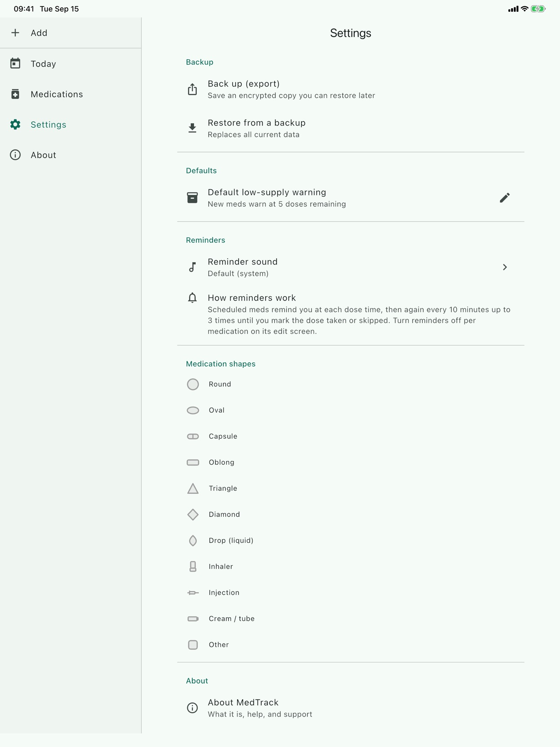Screen dimensions: 560x747
Task: Go to the About sidebar tab
Action: [70, 155]
